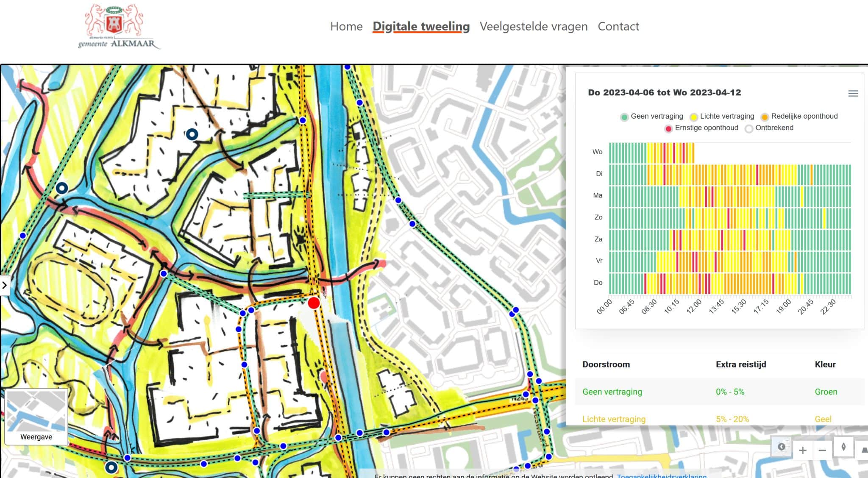Click the 0% - 5% table cell
The image size is (868, 478).
point(730,392)
